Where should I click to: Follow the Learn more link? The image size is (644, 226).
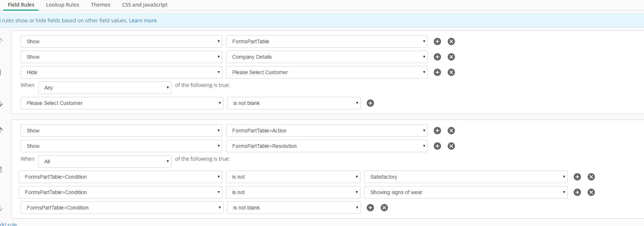[143, 21]
